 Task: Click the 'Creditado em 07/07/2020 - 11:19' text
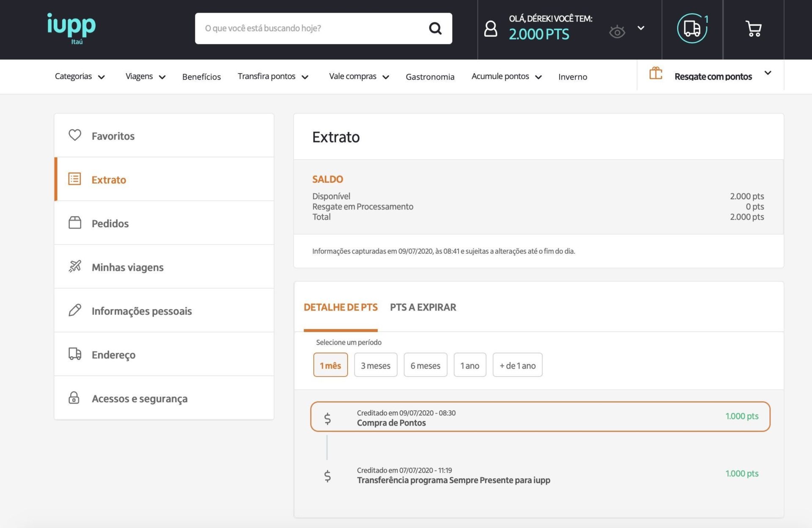point(404,470)
